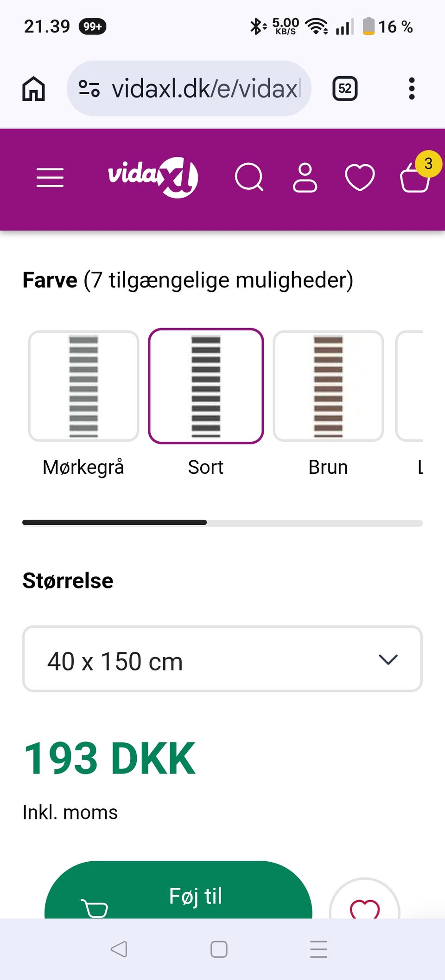Select the Mørkegrå color option
Screen dimensions: 445x980
click(x=83, y=386)
